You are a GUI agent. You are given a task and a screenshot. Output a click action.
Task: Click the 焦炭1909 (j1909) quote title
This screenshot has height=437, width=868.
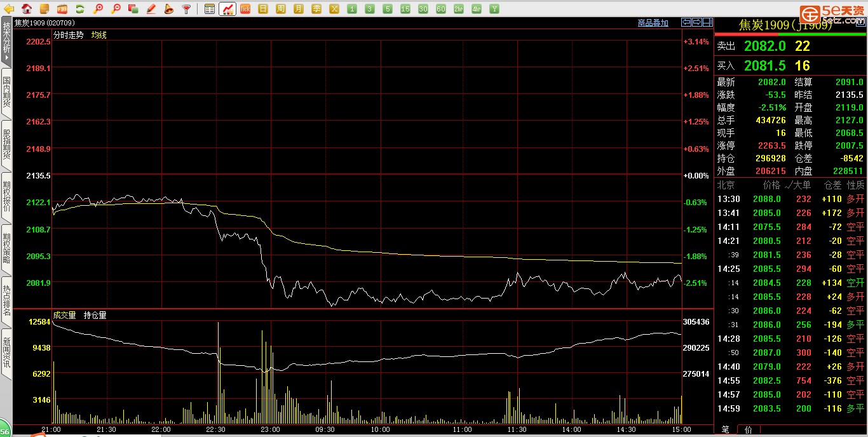pyautogui.click(x=785, y=25)
